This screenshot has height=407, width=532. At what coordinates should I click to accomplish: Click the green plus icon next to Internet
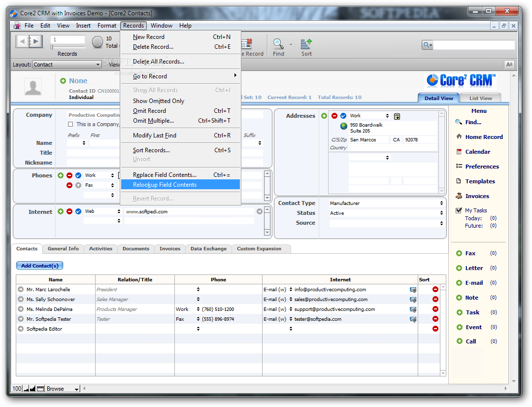[61, 211]
